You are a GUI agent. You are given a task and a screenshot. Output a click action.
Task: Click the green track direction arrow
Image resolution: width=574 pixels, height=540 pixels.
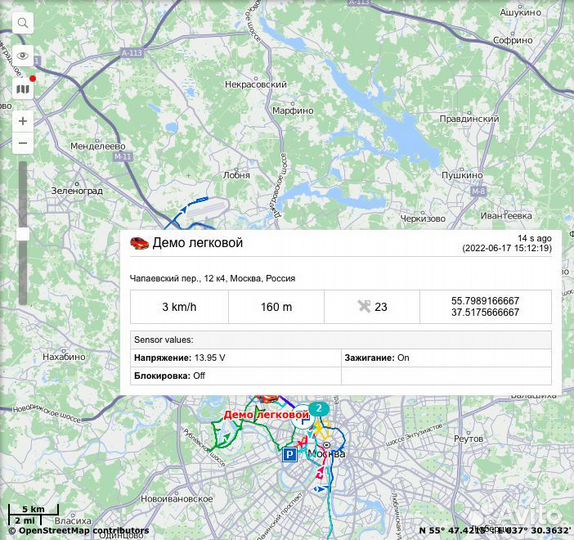227,437
